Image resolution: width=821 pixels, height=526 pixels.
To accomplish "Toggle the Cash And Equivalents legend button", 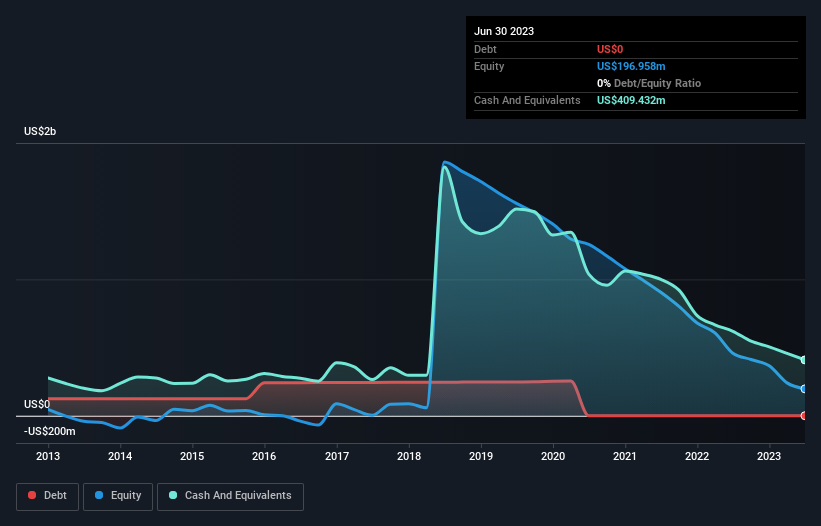I will [230, 496].
